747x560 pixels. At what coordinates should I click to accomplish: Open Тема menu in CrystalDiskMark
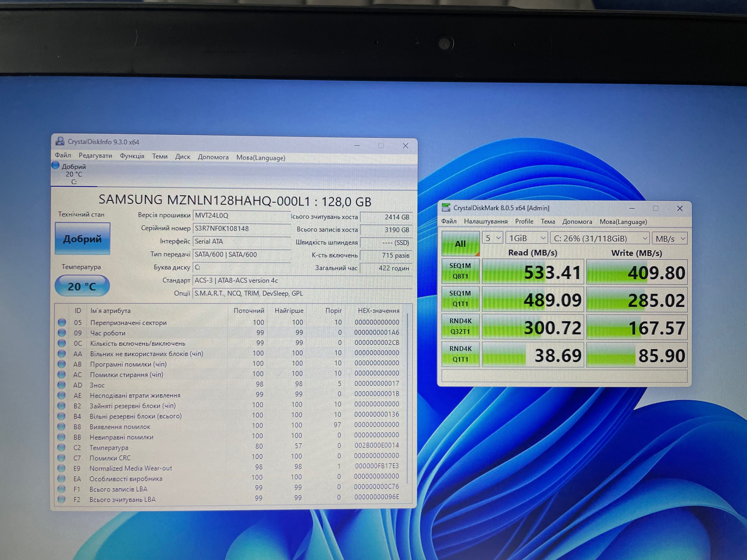[548, 221]
